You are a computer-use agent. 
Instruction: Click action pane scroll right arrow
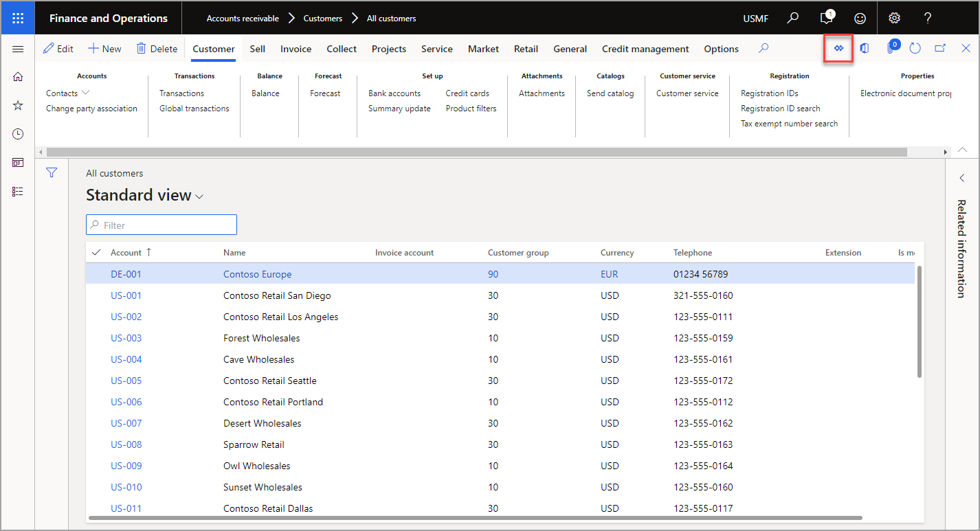point(946,152)
